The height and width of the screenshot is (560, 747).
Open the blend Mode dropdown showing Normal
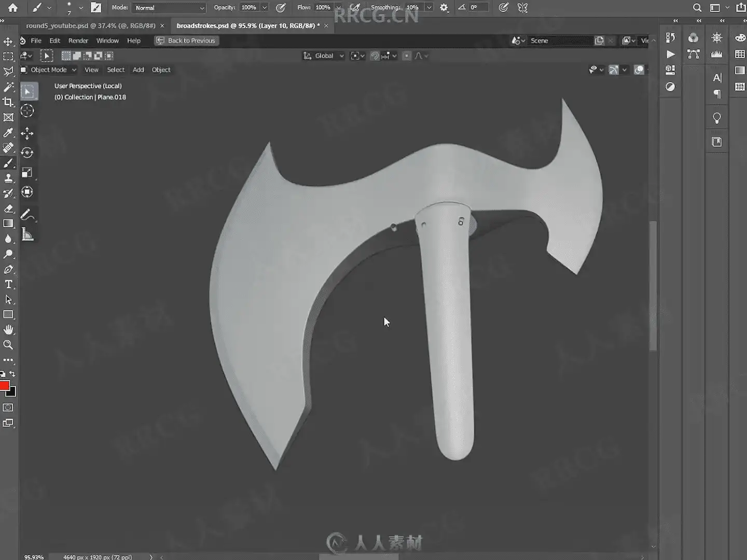(170, 8)
